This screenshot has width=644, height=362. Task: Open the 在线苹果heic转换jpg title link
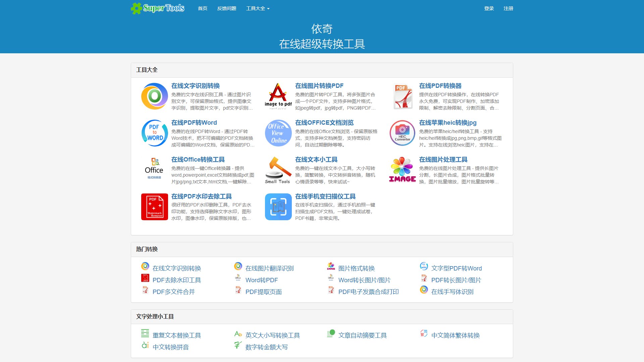[448, 123]
